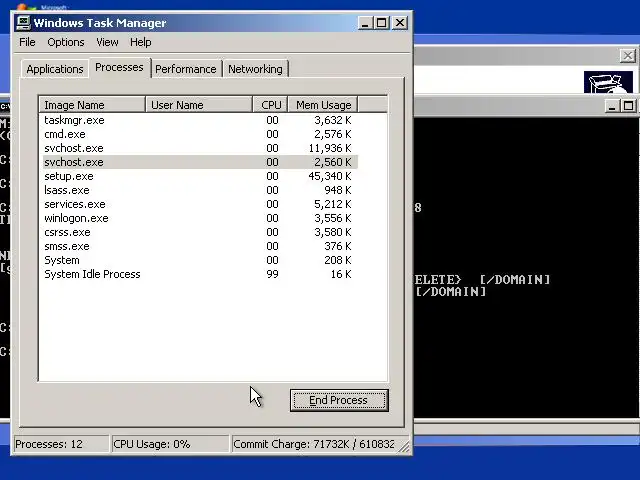Open the File menu
The image size is (640, 480).
(x=27, y=42)
